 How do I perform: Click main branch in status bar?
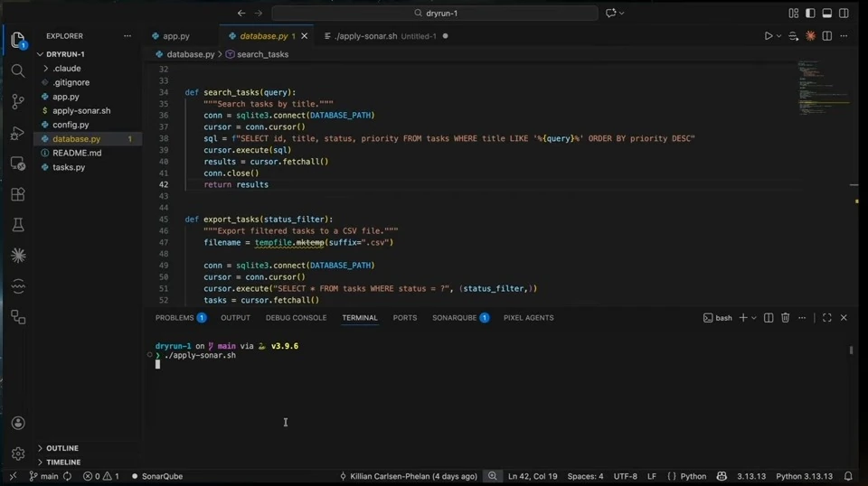[x=43, y=476]
